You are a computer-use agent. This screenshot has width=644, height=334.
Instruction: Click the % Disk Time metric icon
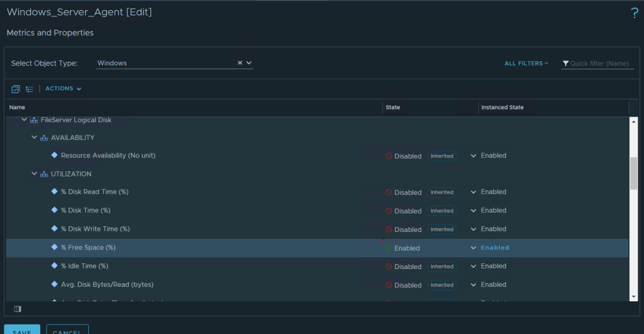pyautogui.click(x=54, y=210)
